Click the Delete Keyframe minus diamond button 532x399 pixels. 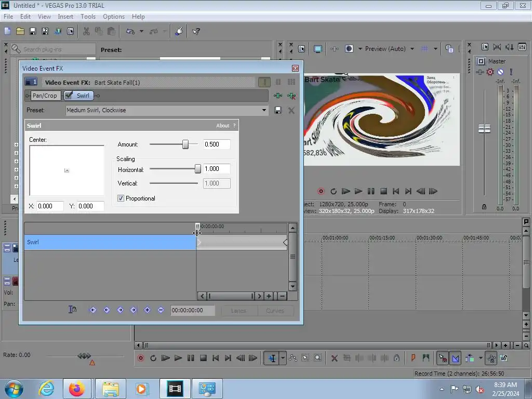(x=161, y=310)
